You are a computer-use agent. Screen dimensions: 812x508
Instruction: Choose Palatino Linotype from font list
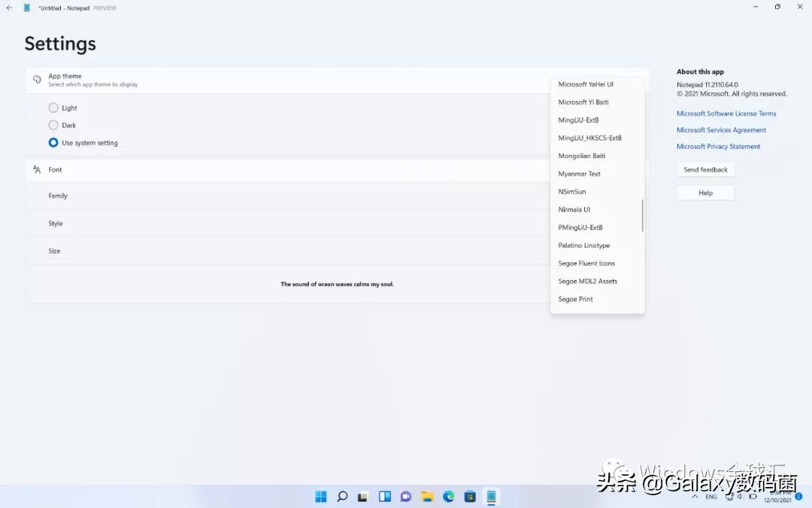(x=584, y=245)
